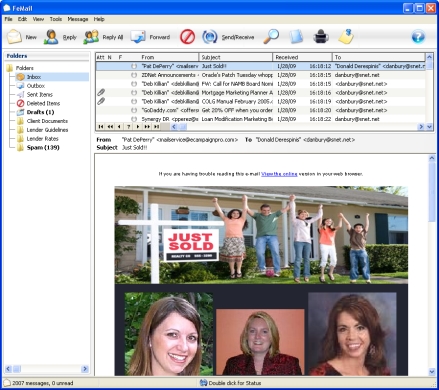Open the Drafts (1) folder
This screenshot has width=439, height=390.
(x=40, y=112)
